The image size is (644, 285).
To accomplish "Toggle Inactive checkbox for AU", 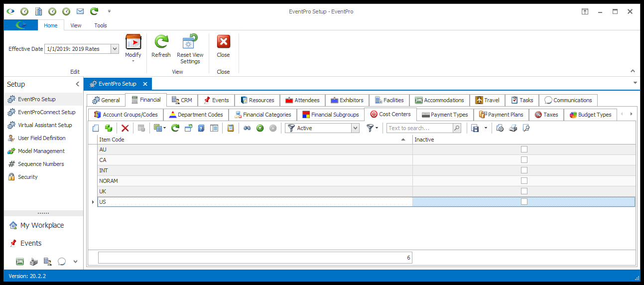I will point(524,149).
